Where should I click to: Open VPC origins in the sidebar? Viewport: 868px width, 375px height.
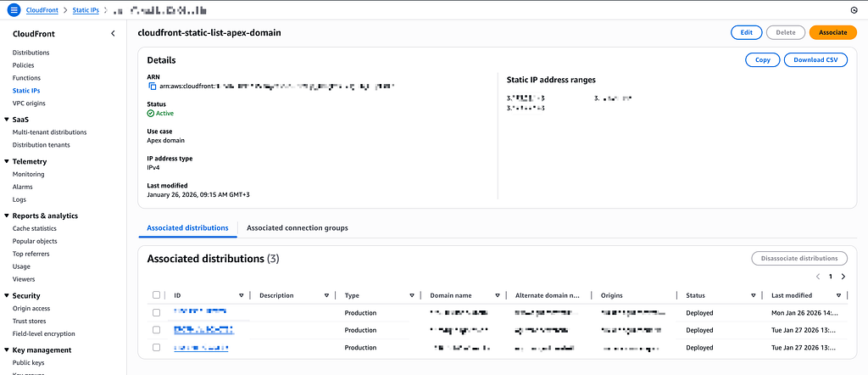(29, 103)
